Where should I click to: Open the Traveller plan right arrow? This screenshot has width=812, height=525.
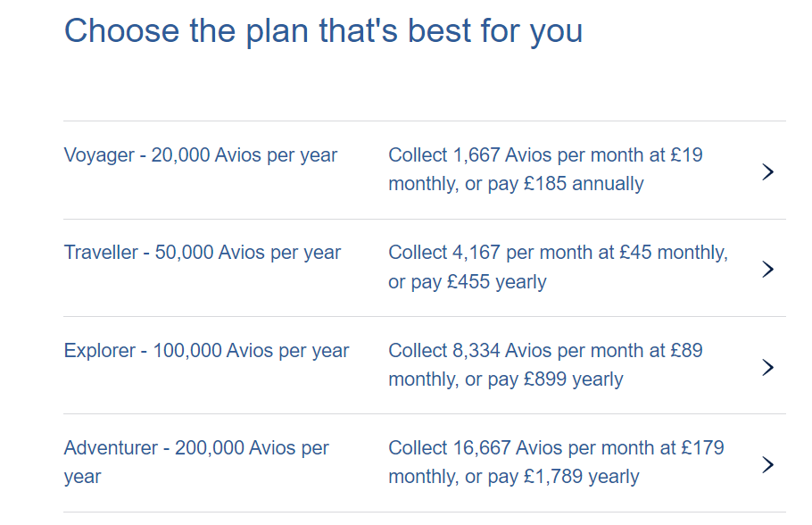[767, 270]
